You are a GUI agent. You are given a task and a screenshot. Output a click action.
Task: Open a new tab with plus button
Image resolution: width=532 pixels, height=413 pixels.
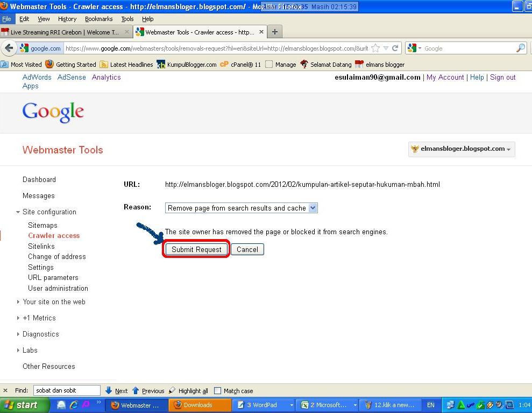(x=275, y=32)
